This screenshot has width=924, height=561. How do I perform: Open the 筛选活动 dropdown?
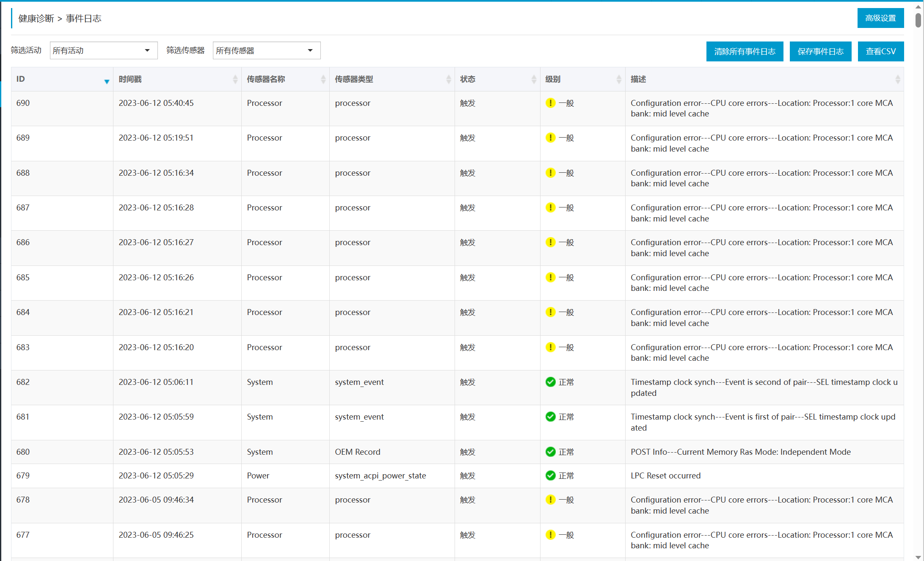(104, 50)
